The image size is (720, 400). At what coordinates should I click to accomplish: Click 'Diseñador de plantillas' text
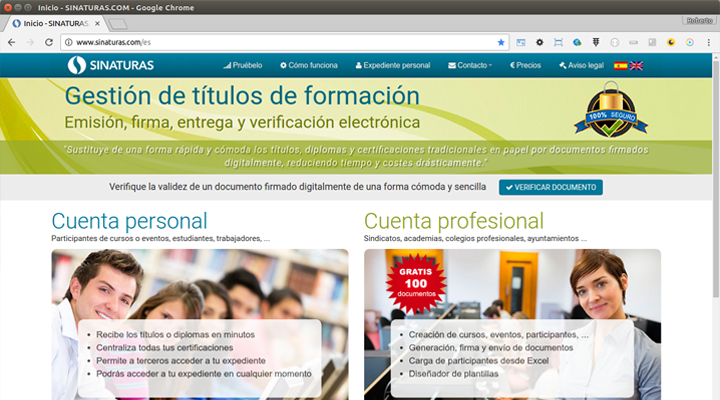coord(454,374)
